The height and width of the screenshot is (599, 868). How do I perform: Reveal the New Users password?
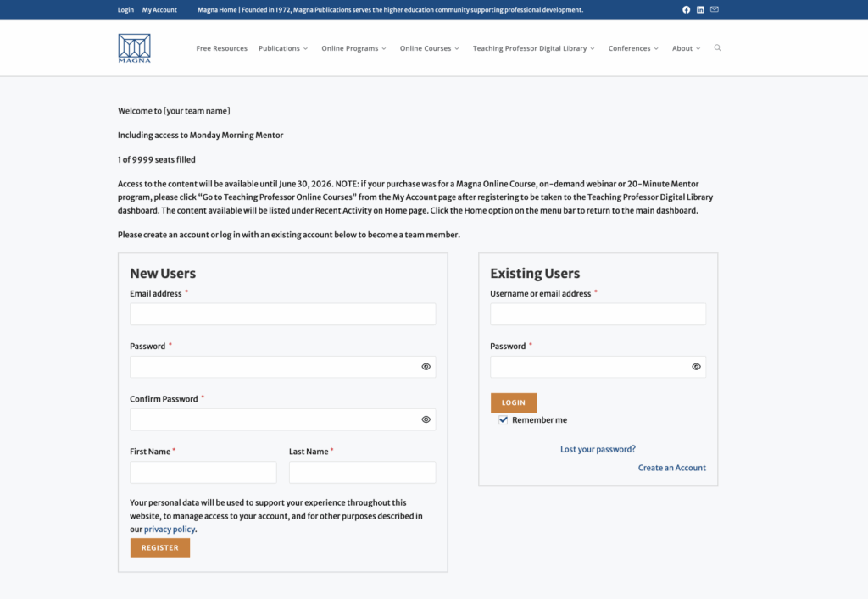coord(426,366)
